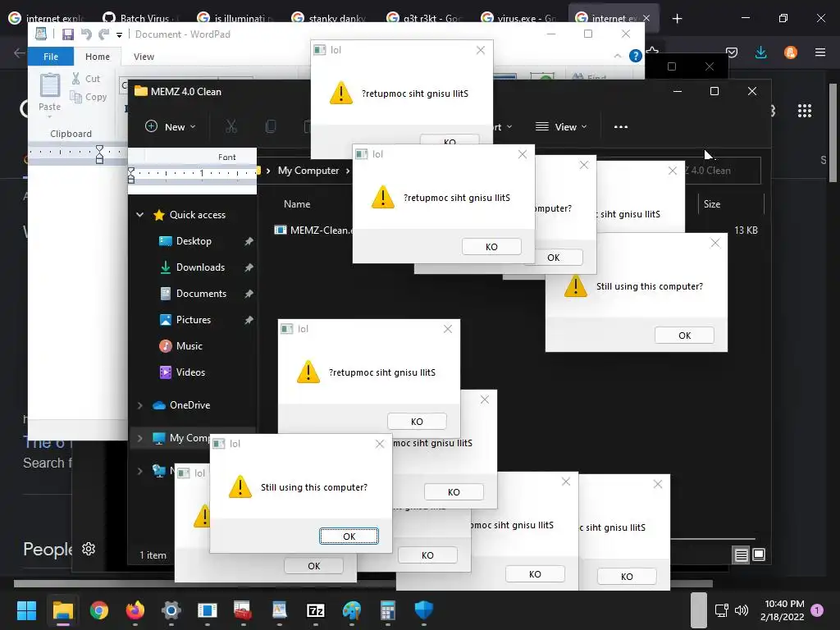Open the View dropdown in the explorer toolbar
840x630 pixels.
[x=561, y=127]
